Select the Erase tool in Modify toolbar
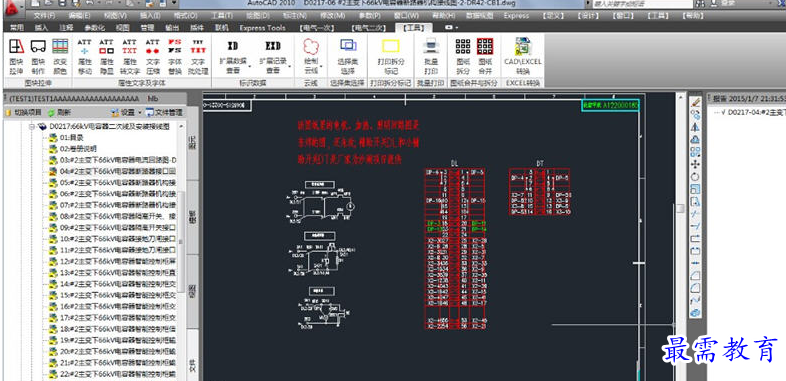786x381 pixels. point(695,102)
